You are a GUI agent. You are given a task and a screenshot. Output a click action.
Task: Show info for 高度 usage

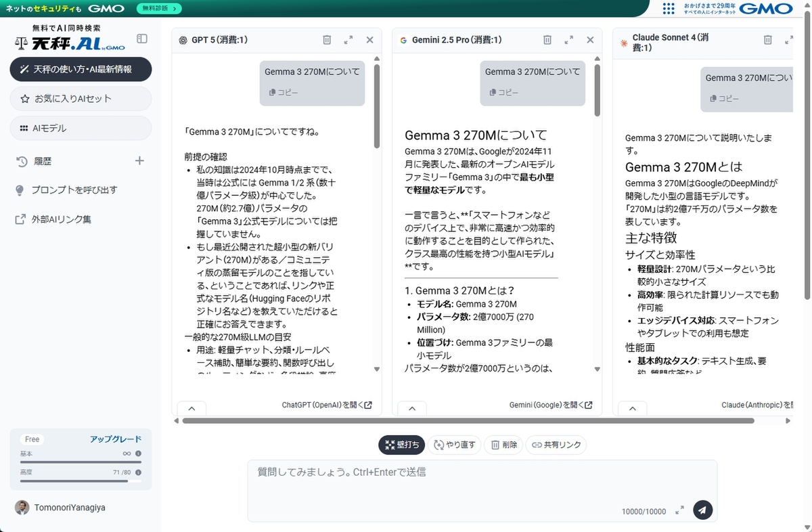(x=138, y=472)
